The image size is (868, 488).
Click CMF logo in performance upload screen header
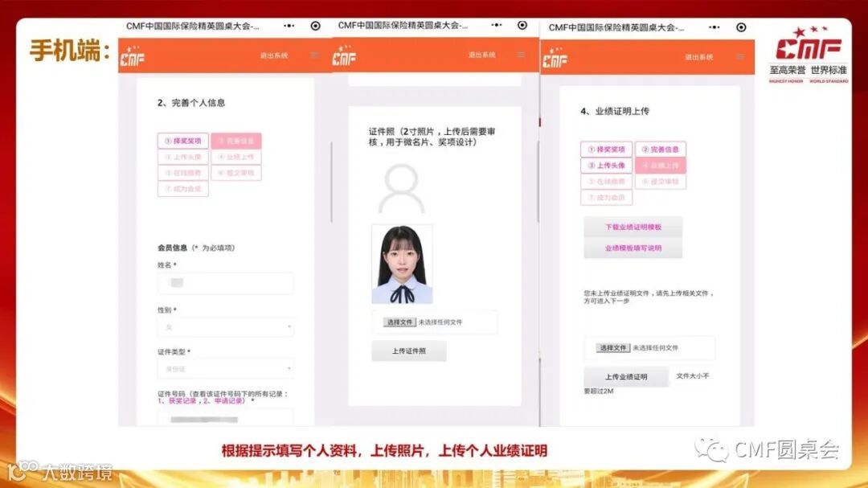tap(555, 58)
